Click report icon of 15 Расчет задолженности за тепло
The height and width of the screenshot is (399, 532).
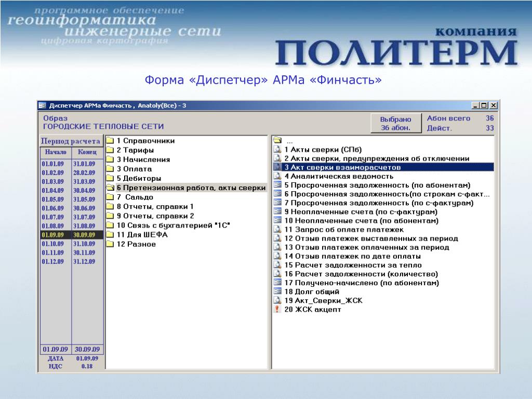pos(277,265)
